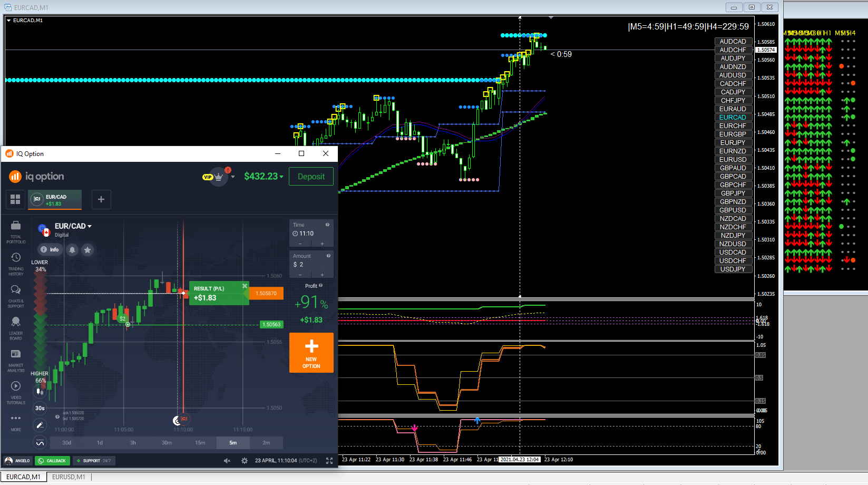Screen dimensions: 868x485
Task: Expand EURCAD,M1 chart title menu arrow
Action: [x=9, y=21]
